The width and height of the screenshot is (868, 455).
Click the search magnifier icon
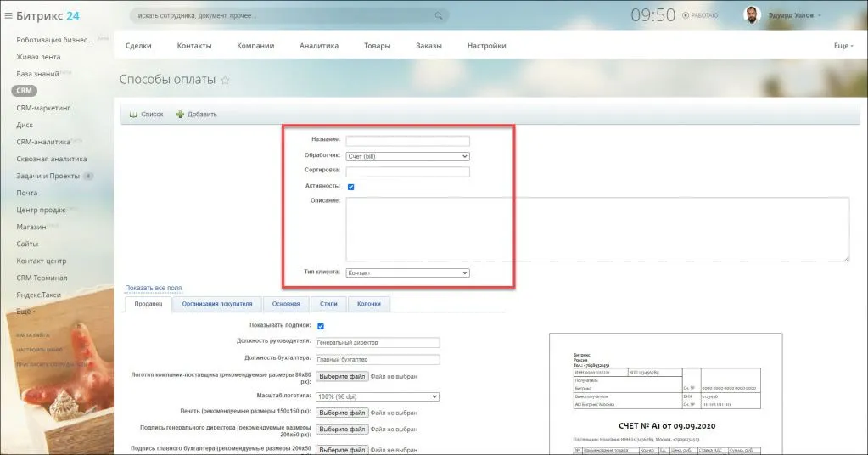[438, 16]
